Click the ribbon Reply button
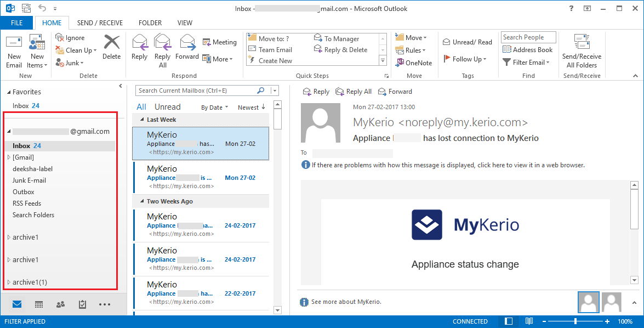Screen dimensions: 644x328 coord(140,48)
